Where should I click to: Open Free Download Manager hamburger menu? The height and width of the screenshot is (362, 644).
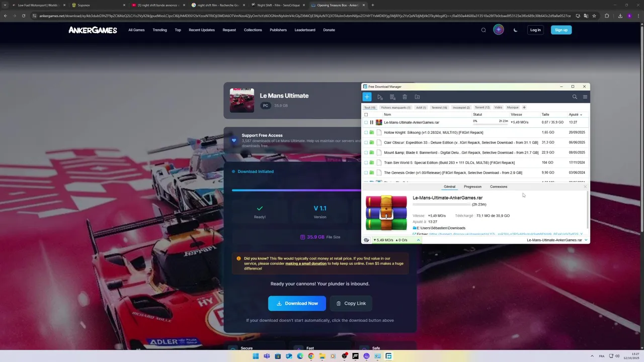[x=585, y=97]
